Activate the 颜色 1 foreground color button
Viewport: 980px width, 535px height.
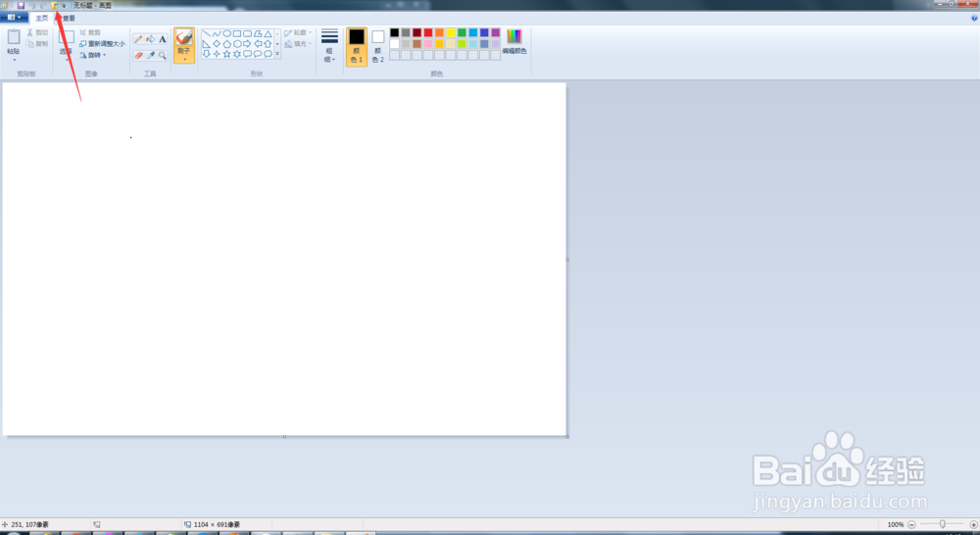pyautogui.click(x=357, y=46)
